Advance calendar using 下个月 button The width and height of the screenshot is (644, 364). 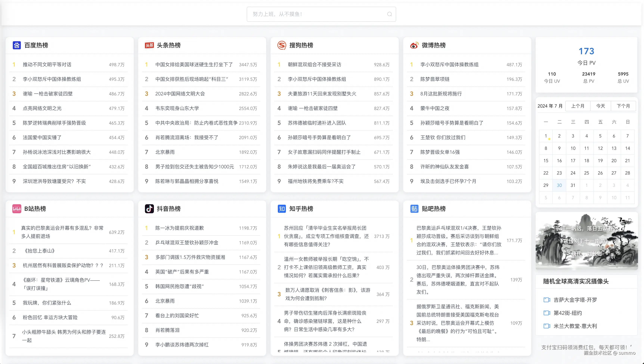coord(623,106)
